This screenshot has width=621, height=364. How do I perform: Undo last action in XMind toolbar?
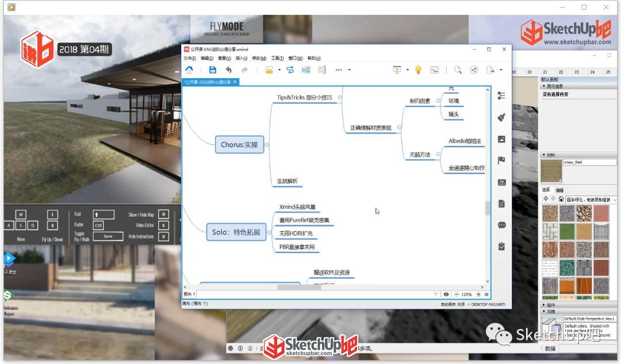pos(228,70)
